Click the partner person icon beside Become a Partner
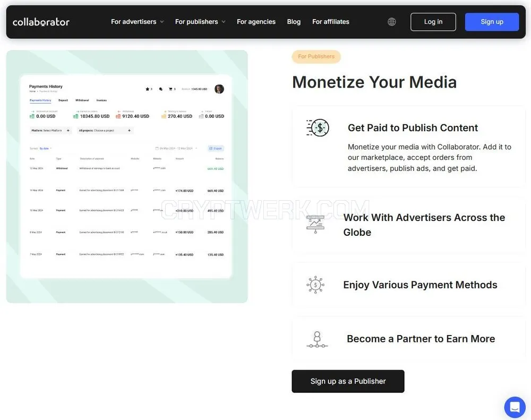Viewport: 531px width, 420px height. click(x=317, y=339)
